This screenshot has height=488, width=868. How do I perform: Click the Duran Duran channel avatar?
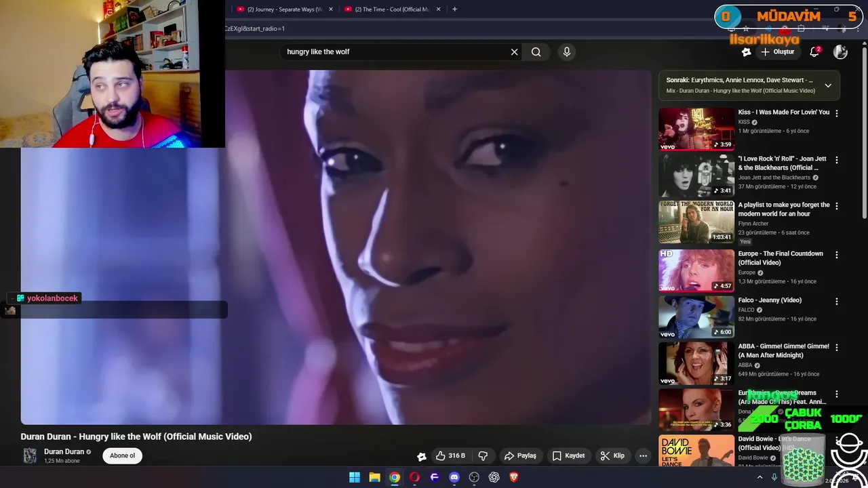30,455
